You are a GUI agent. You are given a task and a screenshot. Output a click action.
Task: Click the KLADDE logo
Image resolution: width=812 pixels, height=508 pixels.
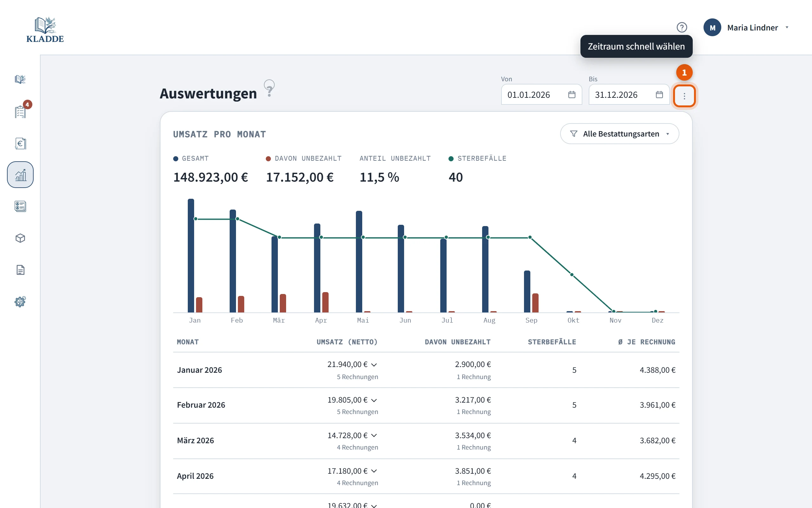(x=45, y=30)
